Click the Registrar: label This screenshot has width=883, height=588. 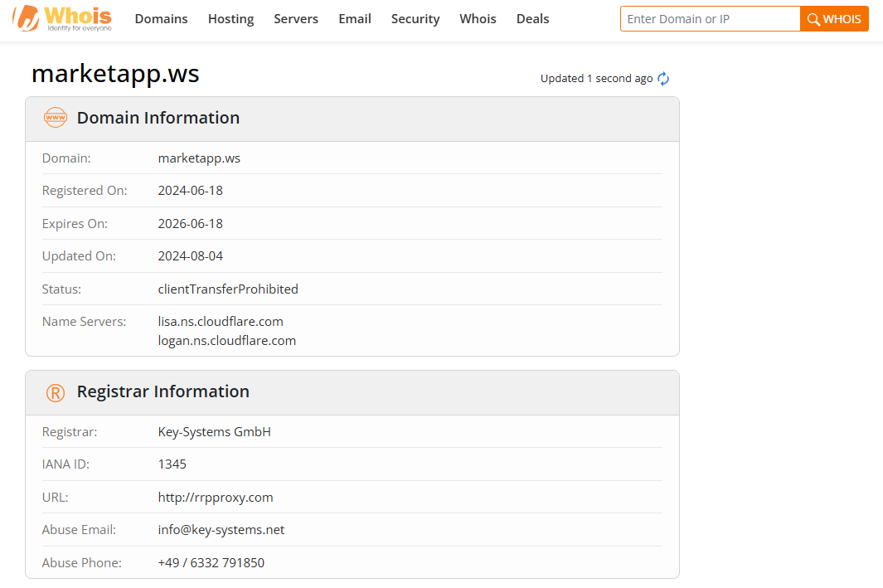[x=70, y=432]
